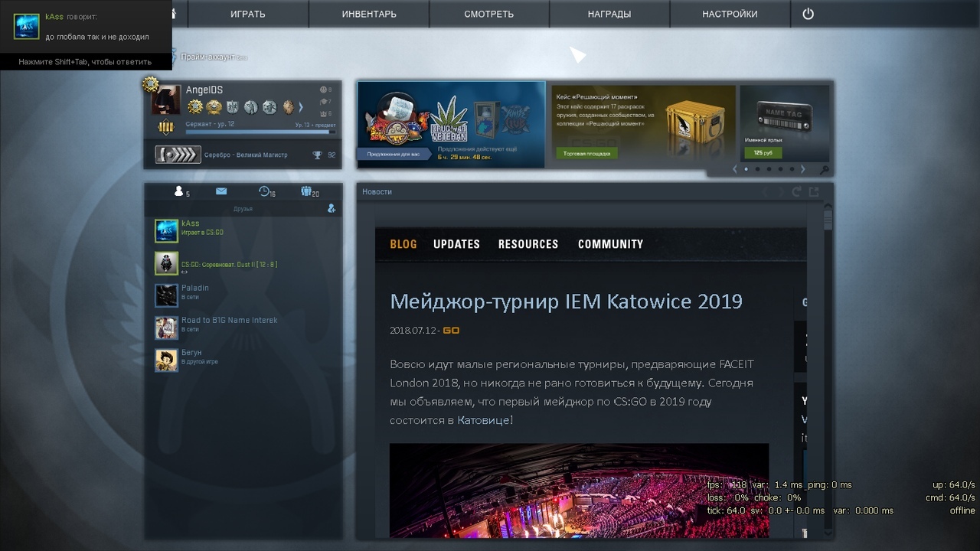
Task: Click the store search magnifier icon
Action: pos(824,170)
